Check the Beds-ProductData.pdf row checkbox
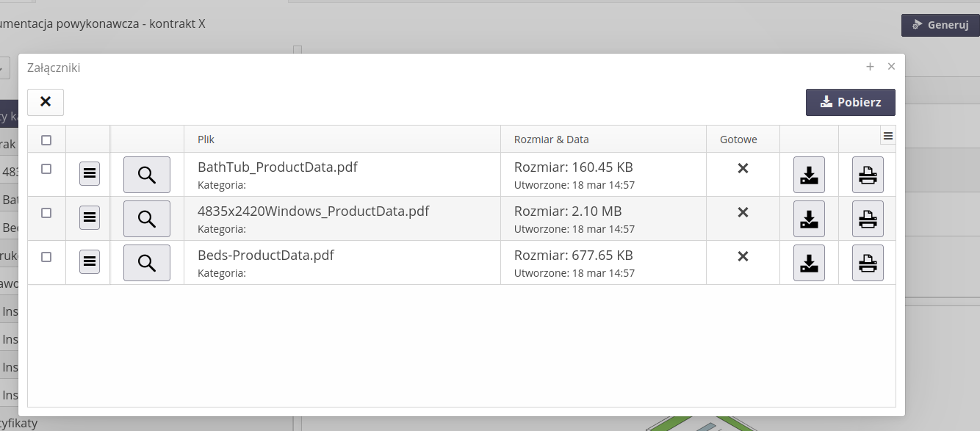This screenshot has width=980, height=431. pyautogui.click(x=46, y=257)
